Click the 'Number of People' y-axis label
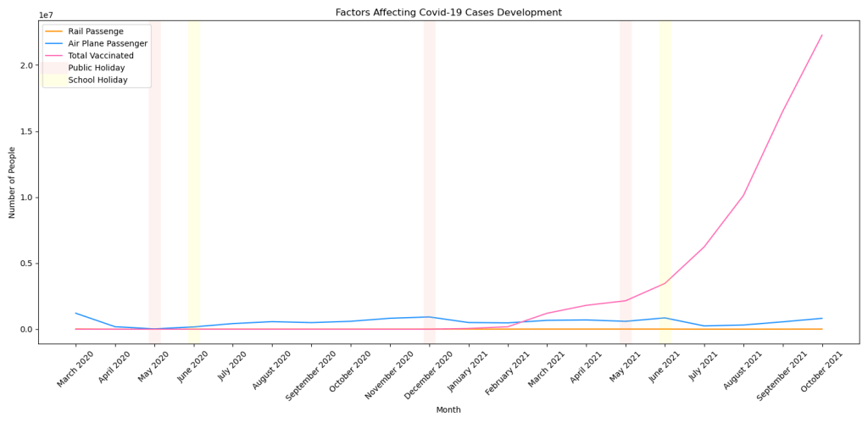This screenshot has height=423, width=868. click(x=13, y=182)
